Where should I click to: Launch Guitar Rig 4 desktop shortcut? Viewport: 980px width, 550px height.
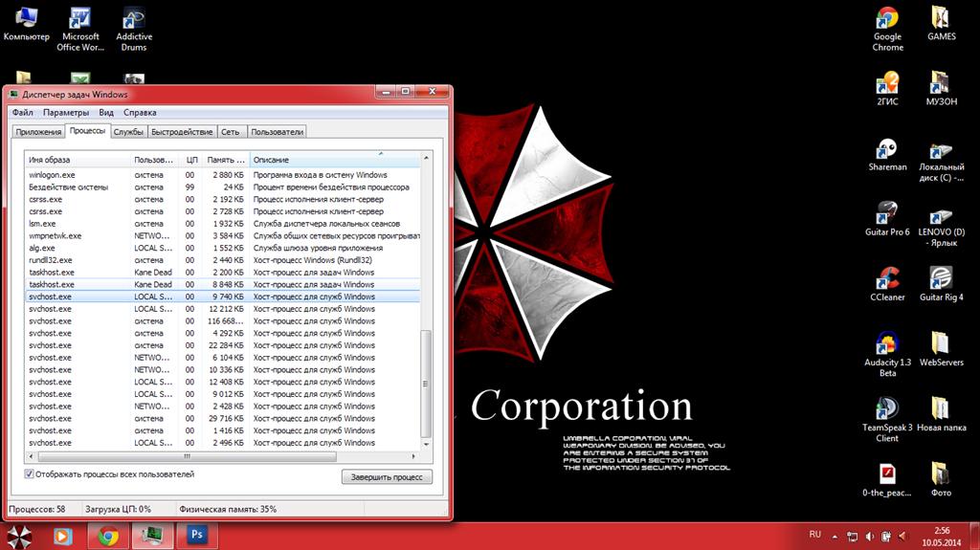pyautogui.click(x=942, y=284)
